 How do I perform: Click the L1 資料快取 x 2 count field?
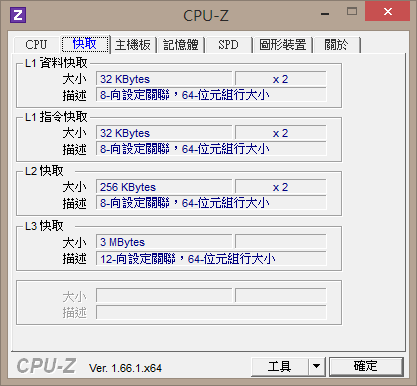click(x=280, y=79)
